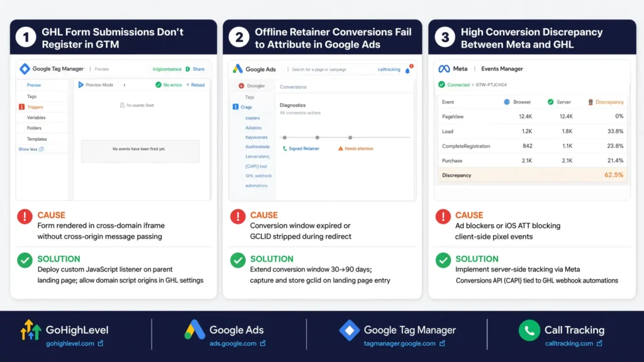Click the orange Needs attention warning triangle
This screenshot has height=362, width=644.
(x=340, y=148)
